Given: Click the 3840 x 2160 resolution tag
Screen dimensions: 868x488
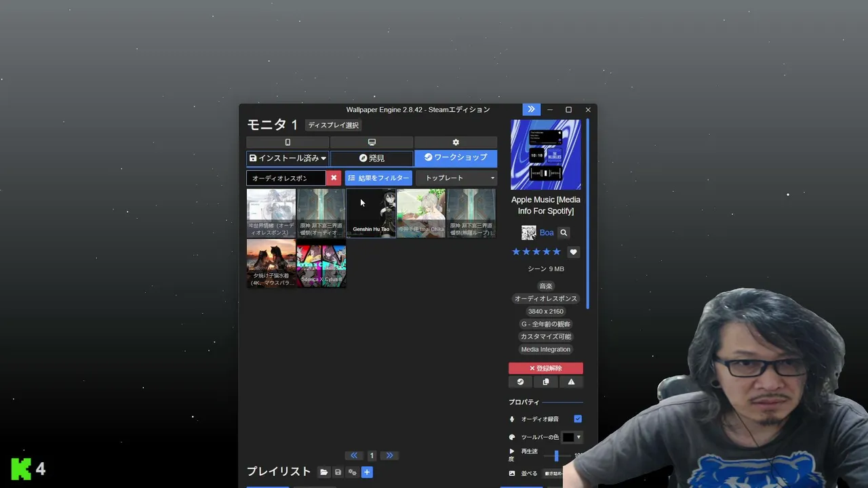Looking at the screenshot, I should click(546, 312).
